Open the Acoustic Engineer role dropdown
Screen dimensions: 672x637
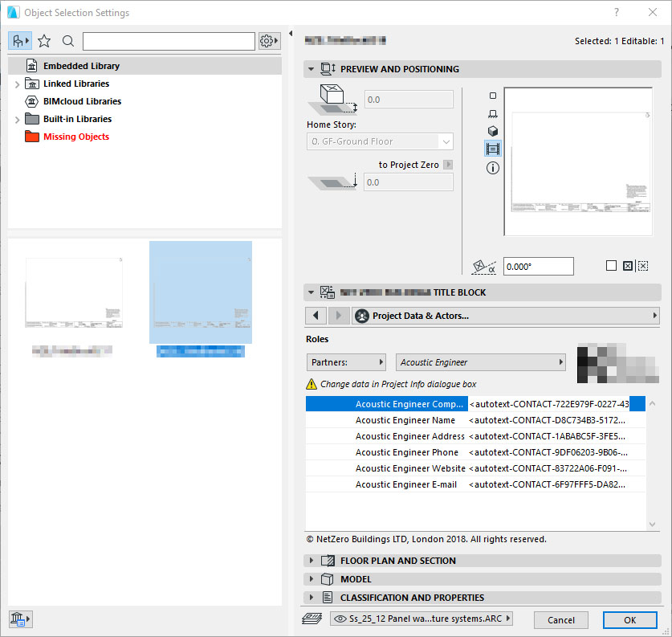(x=480, y=362)
